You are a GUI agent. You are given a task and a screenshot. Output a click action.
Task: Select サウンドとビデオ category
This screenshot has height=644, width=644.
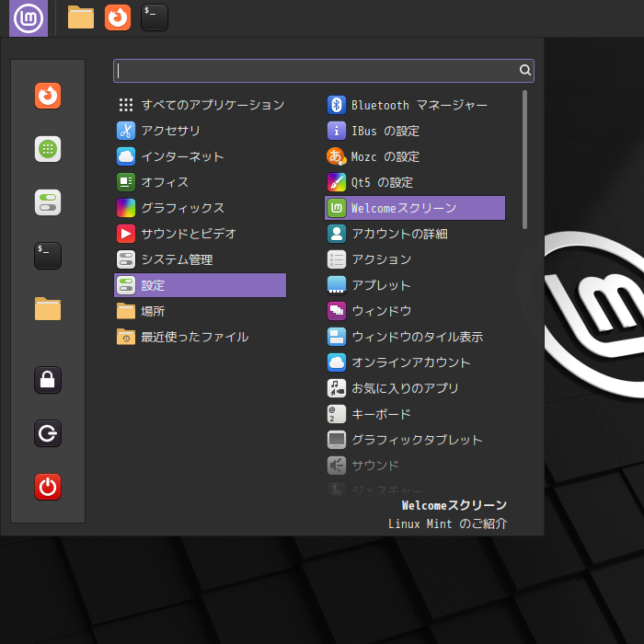point(200,234)
